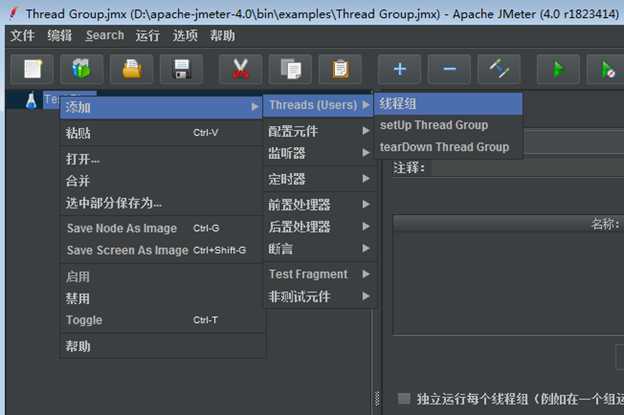
Task: Collapse all nodes with minus icon
Action: (x=449, y=69)
